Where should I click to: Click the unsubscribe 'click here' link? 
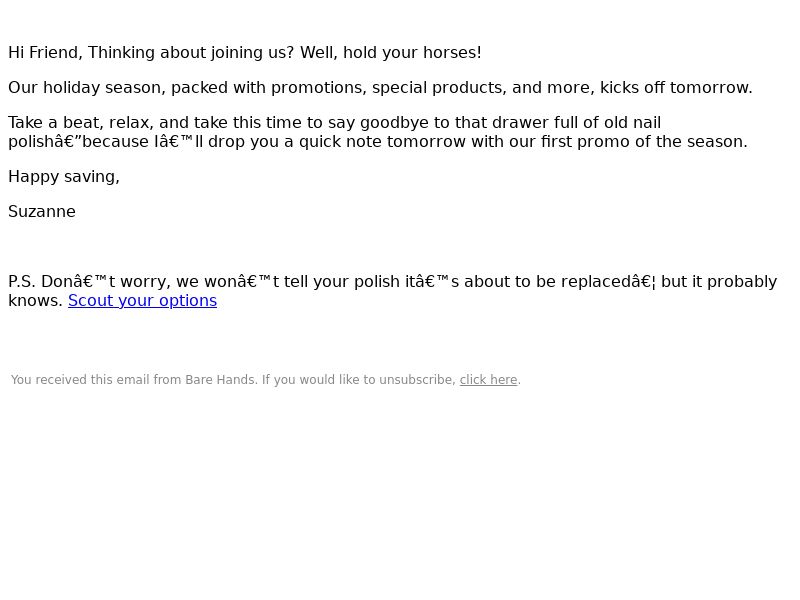488,380
